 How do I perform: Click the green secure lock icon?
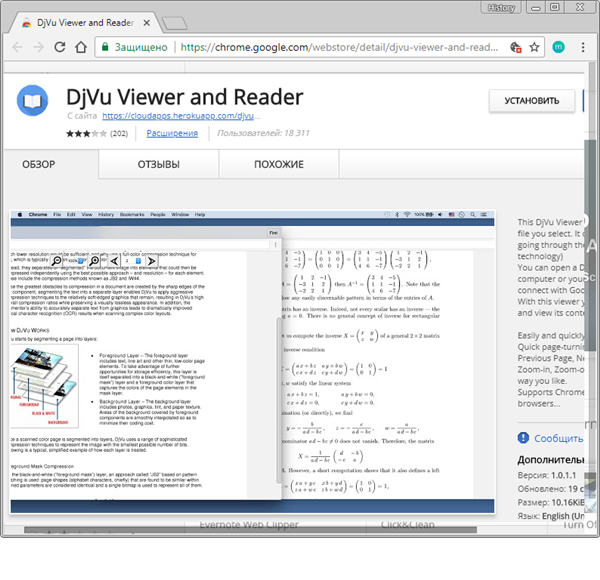coord(105,47)
